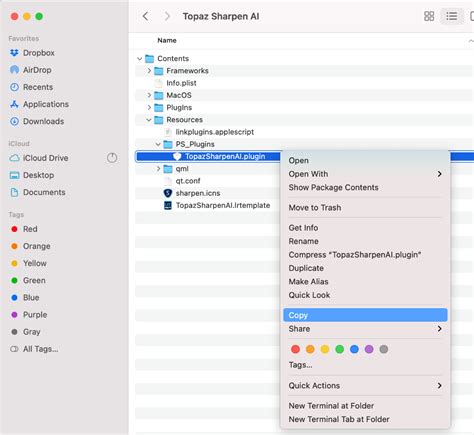
Task: Open Documents icon in sidebar
Action: (14, 192)
